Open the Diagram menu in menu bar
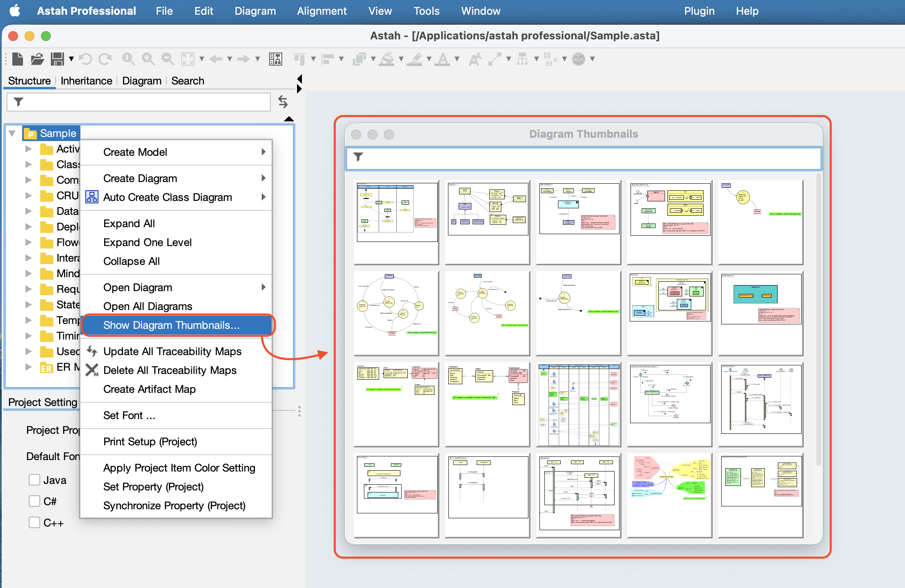The image size is (905, 588). (255, 11)
